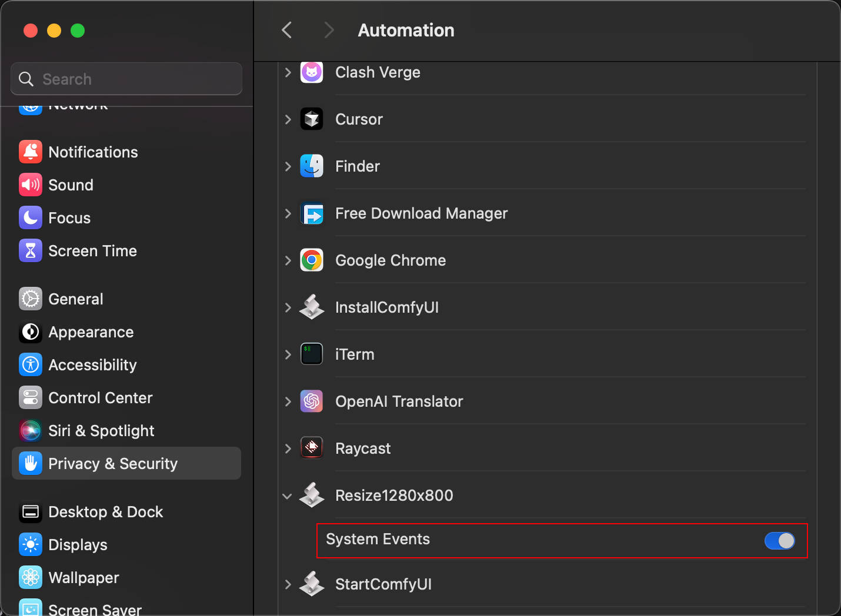The image size is (841, 616).
Task: Click the Google Chrome text label
Action: 391,260
